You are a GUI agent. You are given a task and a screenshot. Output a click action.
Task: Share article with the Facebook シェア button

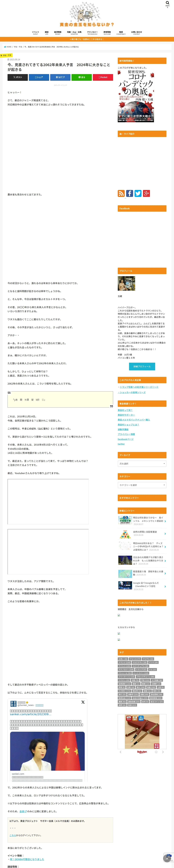point(39,77)
